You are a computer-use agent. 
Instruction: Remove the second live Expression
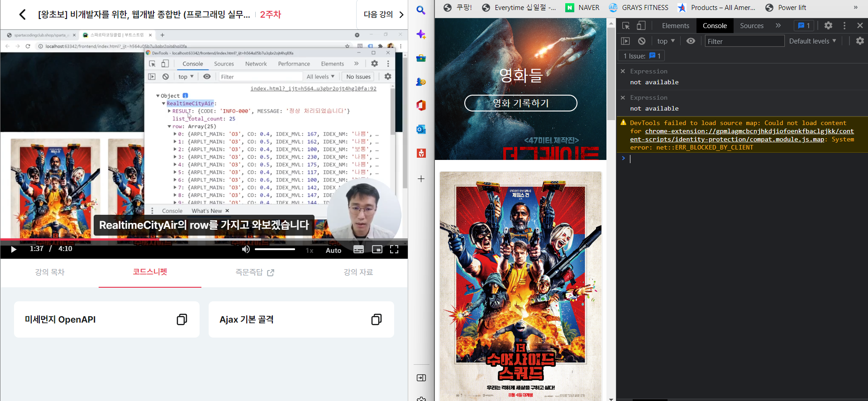pos(623,98)
